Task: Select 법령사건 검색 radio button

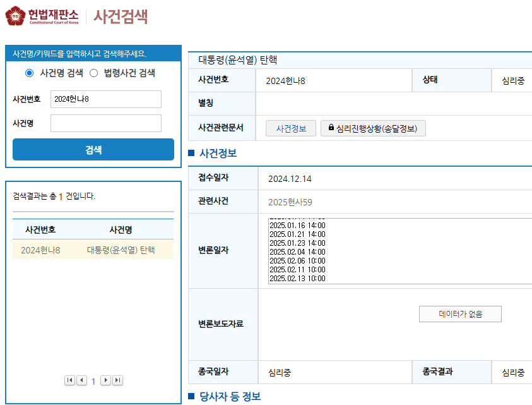Action: point(93,73)
